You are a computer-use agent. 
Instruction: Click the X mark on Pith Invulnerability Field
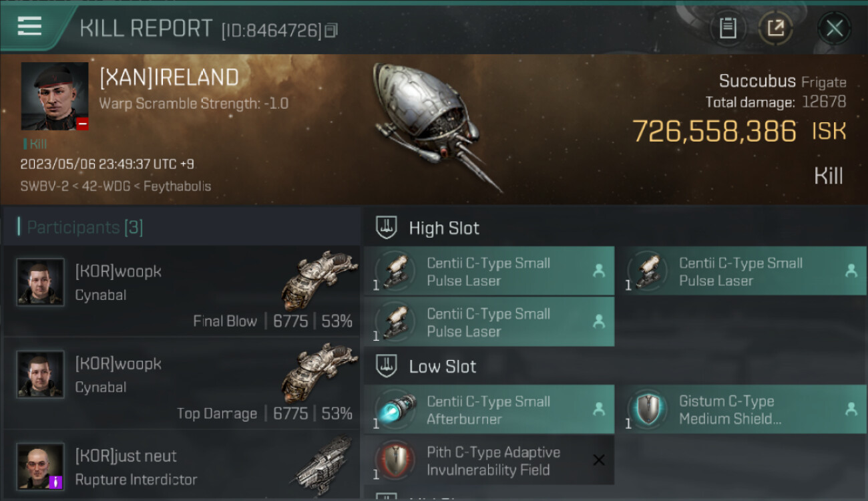click(599, 460)
